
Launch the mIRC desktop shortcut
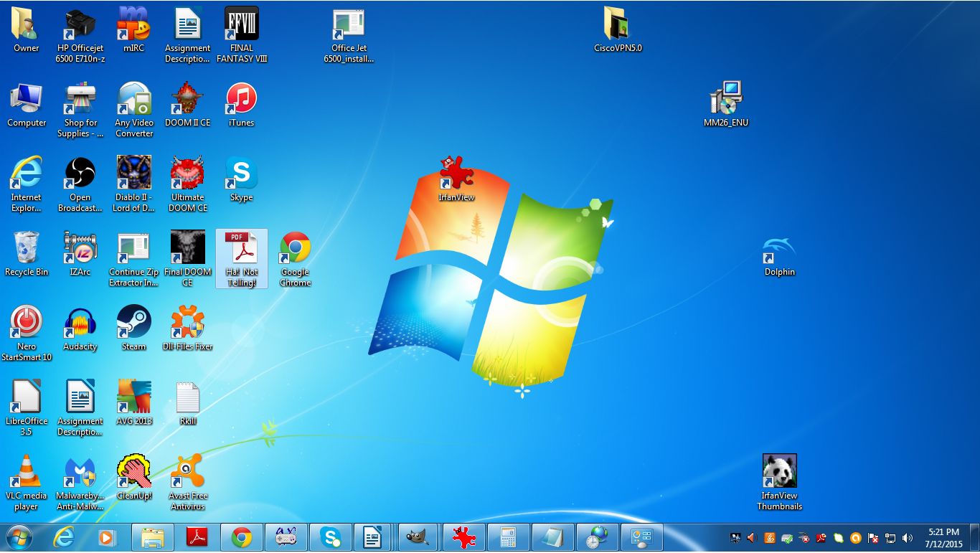click(x=134, y=30)
